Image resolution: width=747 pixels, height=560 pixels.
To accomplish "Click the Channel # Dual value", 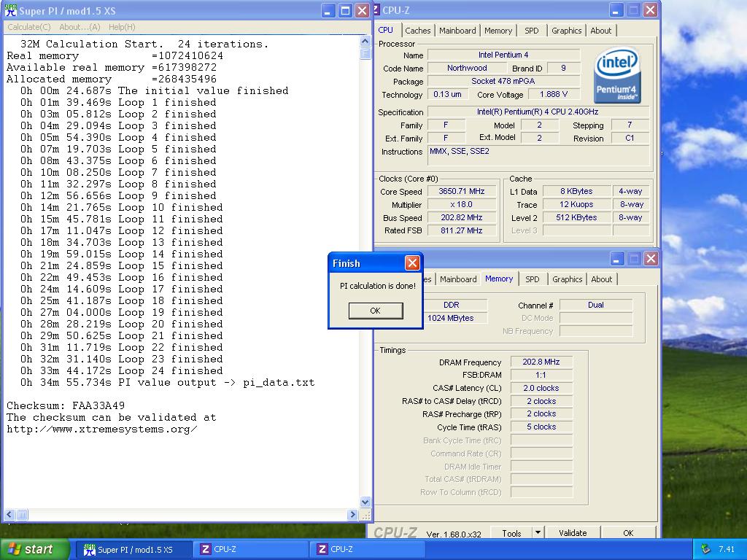I will click(595, 305).
